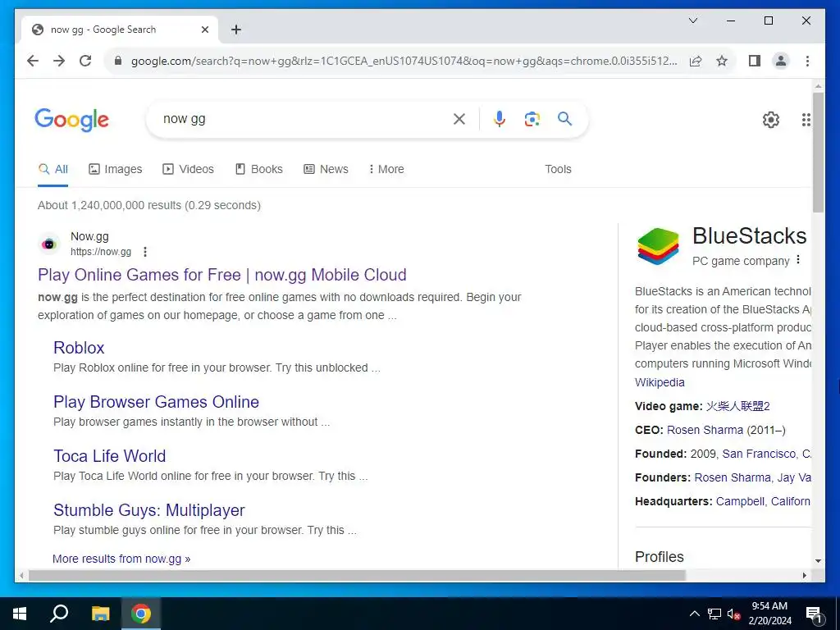Submit search with magnifier icon

[564, 119]
